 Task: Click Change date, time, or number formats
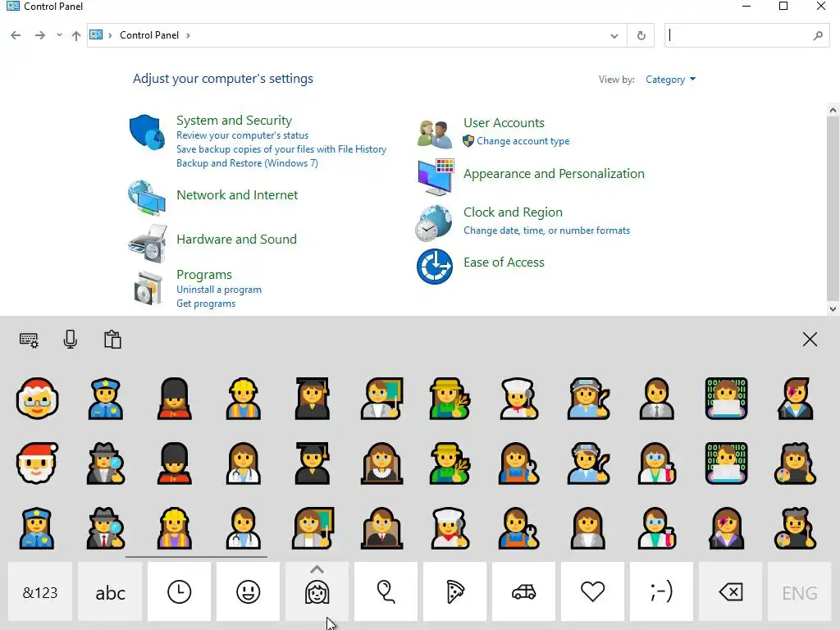tap(546, 231)
